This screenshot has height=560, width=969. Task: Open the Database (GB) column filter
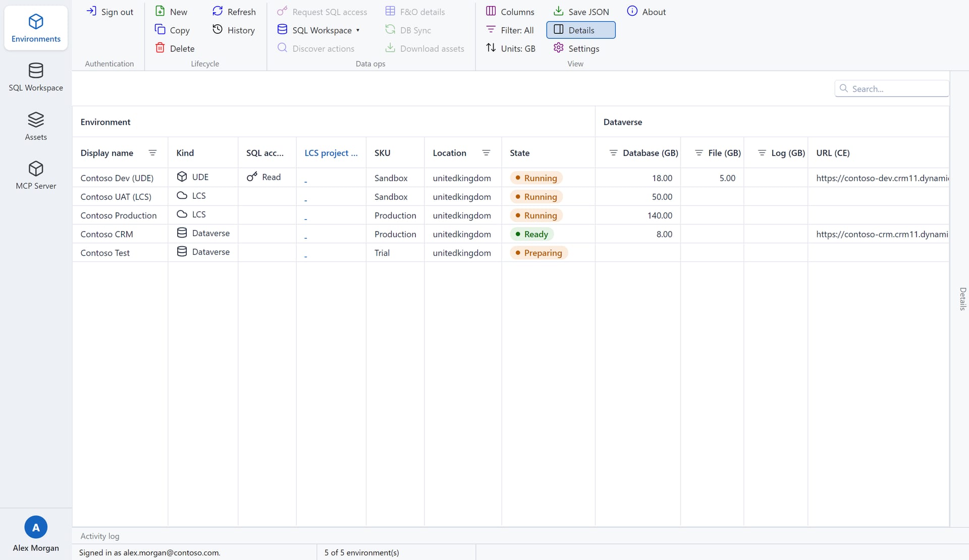tap(613, 153)
